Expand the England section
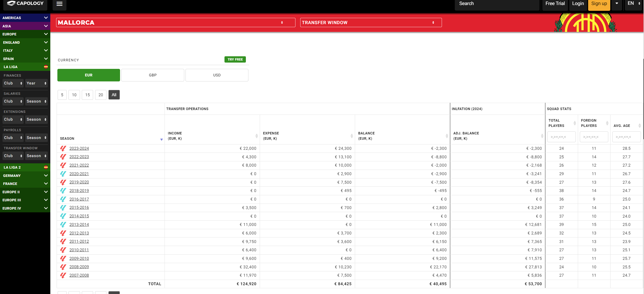The image size is (644, 294). (x=25, y=42)
